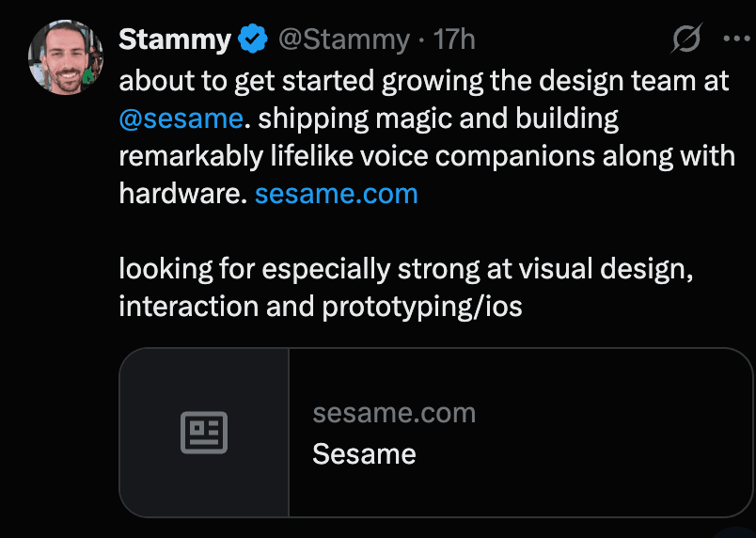Open the three-dot more options menu
The height and width of the screenshot is (538, 756).
(x=738, y=39)
